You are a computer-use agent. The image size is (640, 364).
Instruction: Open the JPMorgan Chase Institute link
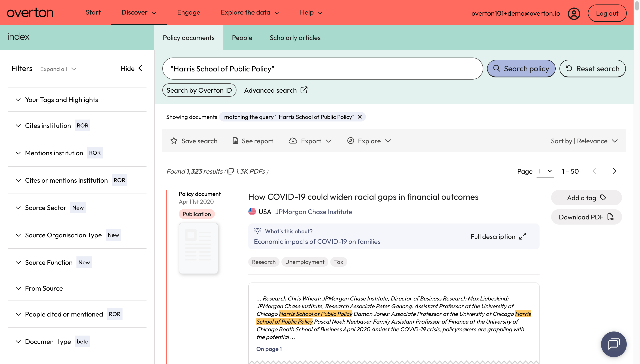click(x=313, y=212)
